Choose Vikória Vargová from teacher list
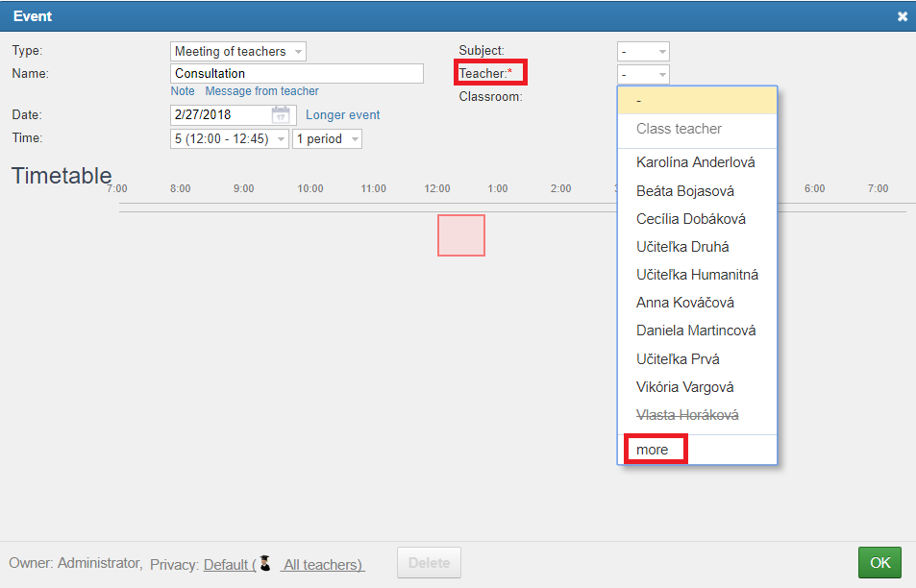Screen dimensions: 916x588 [698, 387]
